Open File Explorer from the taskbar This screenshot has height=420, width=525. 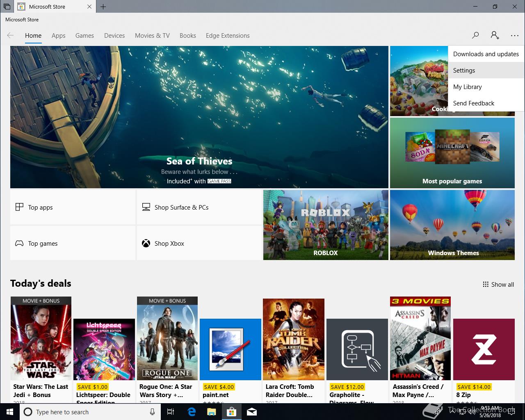[x=212, y=412]
